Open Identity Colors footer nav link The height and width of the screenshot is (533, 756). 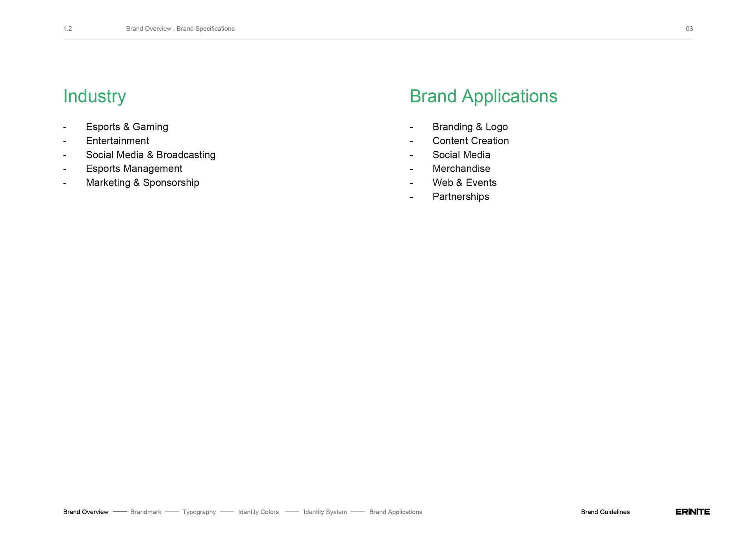pyautogui.click(x=258, y=512)
